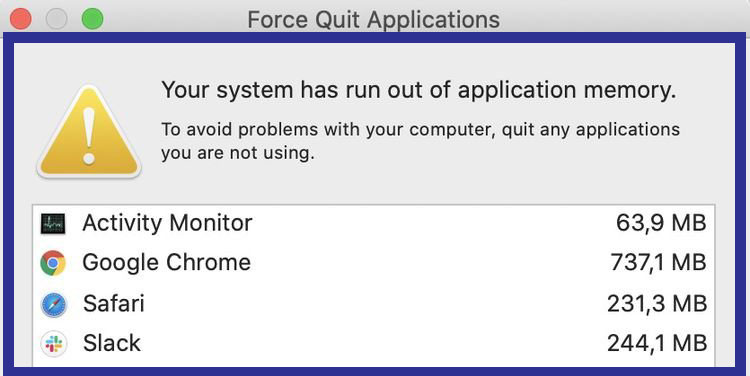Close the Force Quit Applications window

(x=21, y=20)
